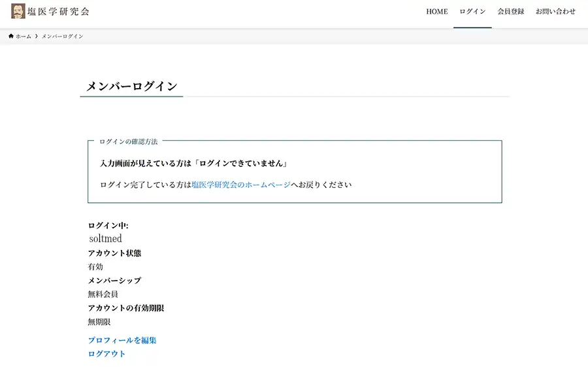Screen dimensions: 588x374
Task: Click the breadcrumb chevron separator
Action: (37, 37)
